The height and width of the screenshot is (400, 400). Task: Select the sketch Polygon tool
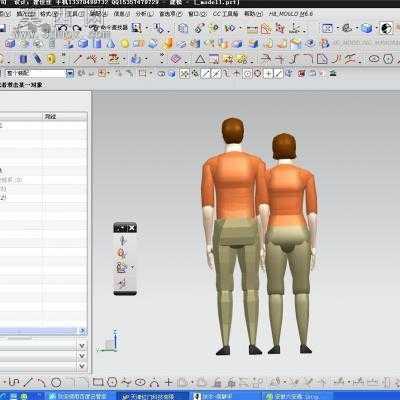(x=112, y=382)
